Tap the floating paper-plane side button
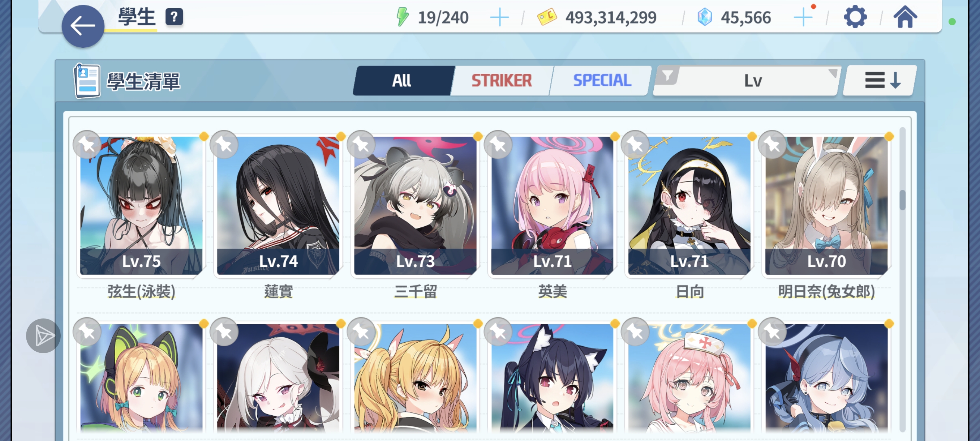The height and width of the screenshot is (441, 980). click(x=43, y=335)
